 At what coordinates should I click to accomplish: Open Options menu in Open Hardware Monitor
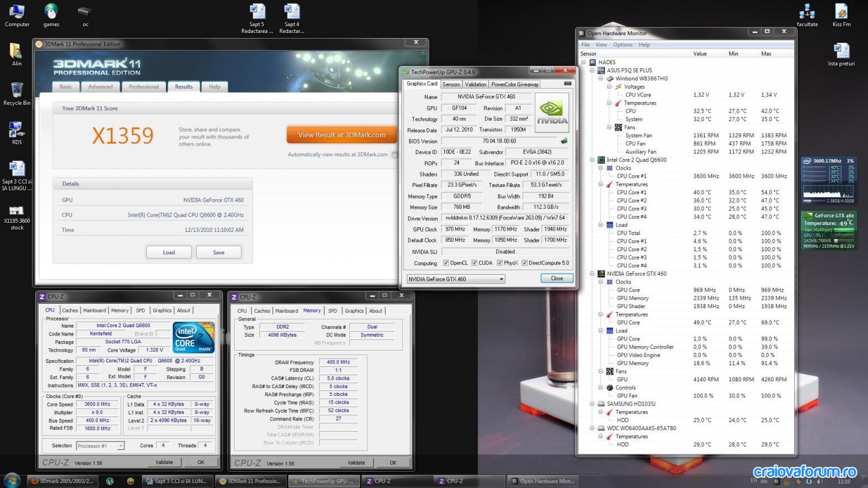623,45
